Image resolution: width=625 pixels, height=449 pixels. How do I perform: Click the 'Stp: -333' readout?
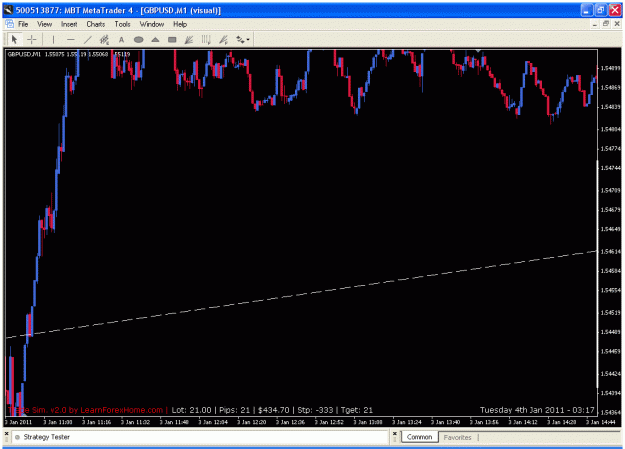coord(315,410)
